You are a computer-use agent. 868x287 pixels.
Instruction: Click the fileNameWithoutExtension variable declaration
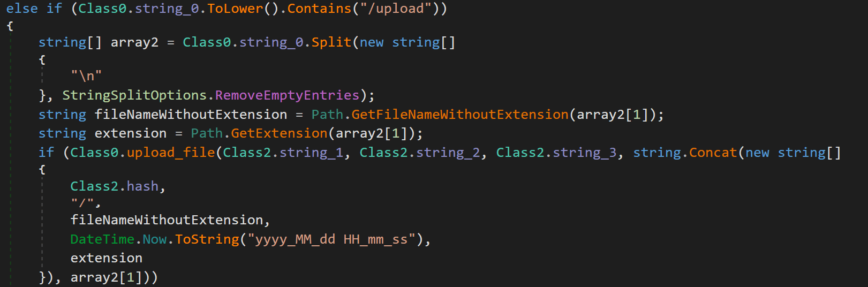coord(191,115)
